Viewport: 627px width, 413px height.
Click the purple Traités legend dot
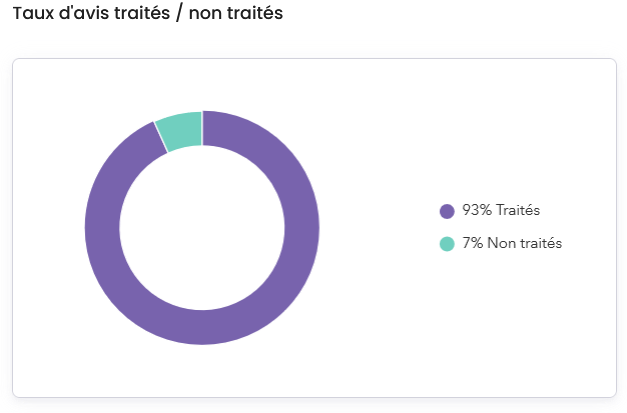447,211
